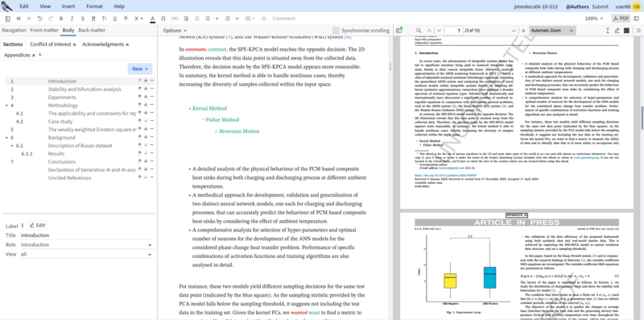Screen dimensions: 644x320
Task: Insert special character with the Omega icon
Action: tap(163, 19)
